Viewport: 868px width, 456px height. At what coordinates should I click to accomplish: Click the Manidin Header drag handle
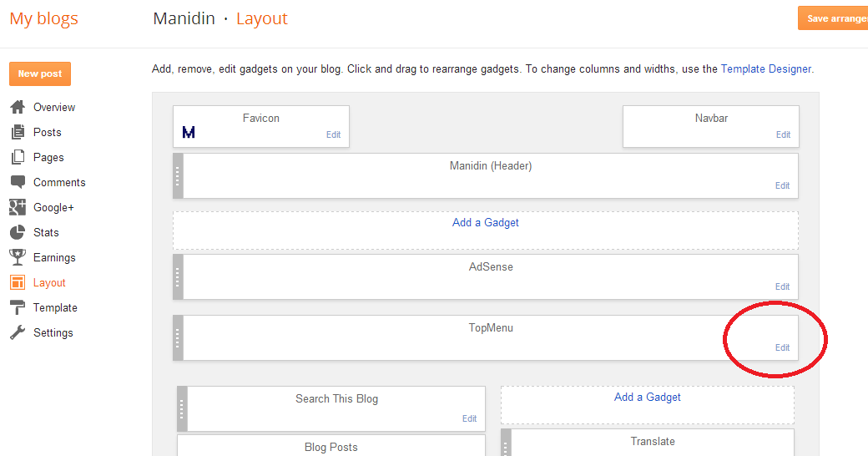coord(178,175)
